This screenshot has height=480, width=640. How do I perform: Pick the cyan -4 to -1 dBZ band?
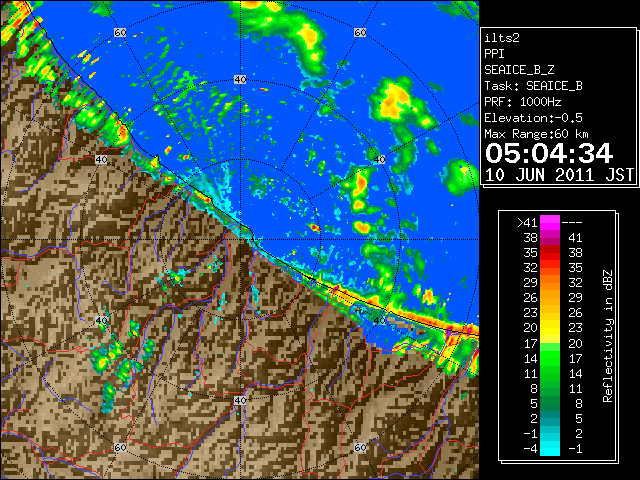(x=550, y=449)
